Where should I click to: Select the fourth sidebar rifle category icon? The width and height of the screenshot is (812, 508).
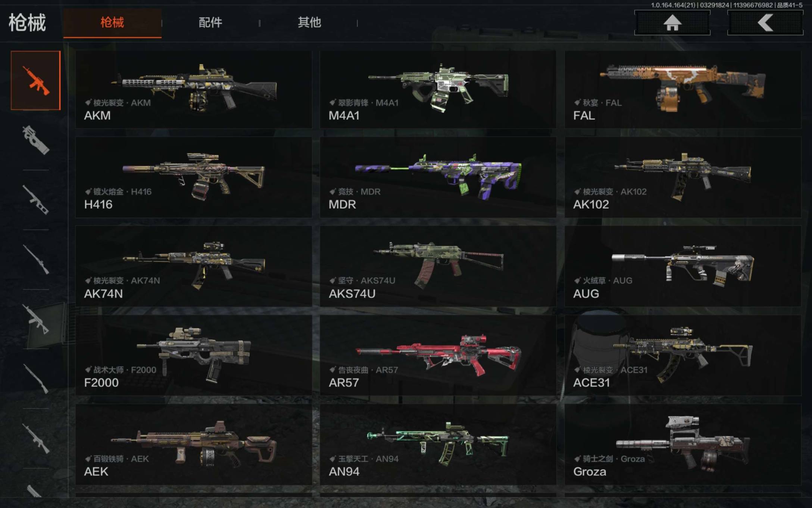[36, 260]
